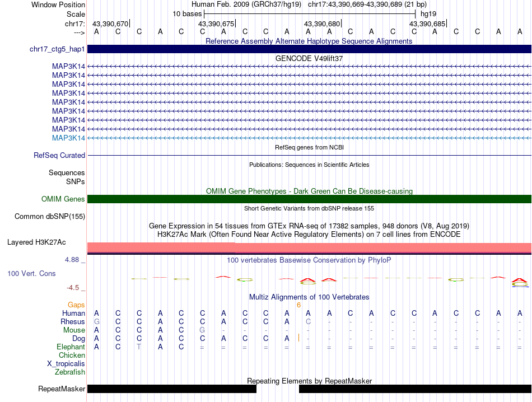Click the Window Position label
The height and width of the screenshot is (402, 532).
[x=58, y=4]
